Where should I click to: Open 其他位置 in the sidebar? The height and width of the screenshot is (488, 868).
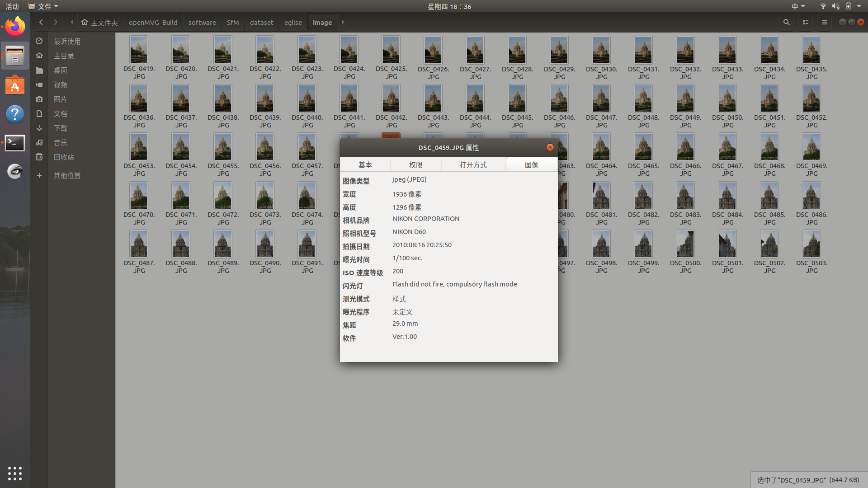67,175
